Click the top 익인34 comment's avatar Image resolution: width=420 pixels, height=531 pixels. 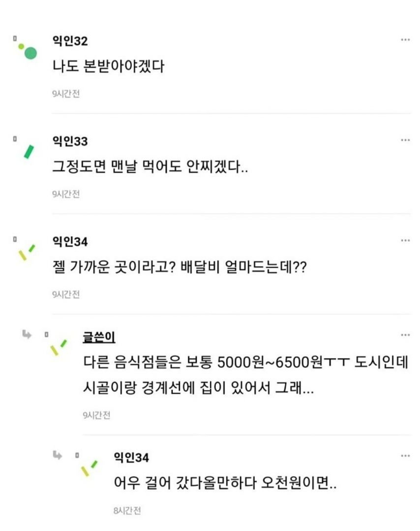[x=27, y=252]
